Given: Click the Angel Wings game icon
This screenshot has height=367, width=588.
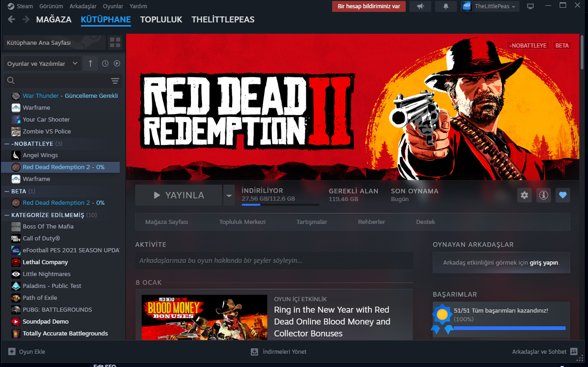Looking at the screenshot, I should click(x=16, y=155).
